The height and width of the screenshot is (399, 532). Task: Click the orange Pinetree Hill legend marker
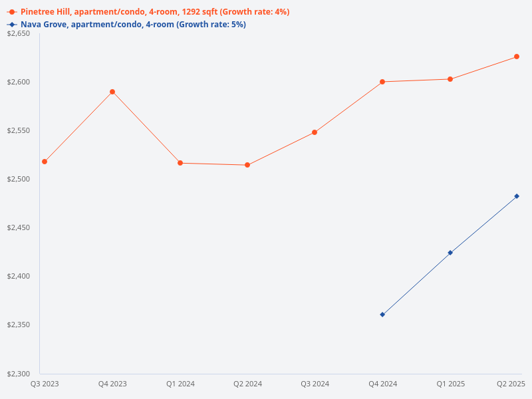point(12,12)
